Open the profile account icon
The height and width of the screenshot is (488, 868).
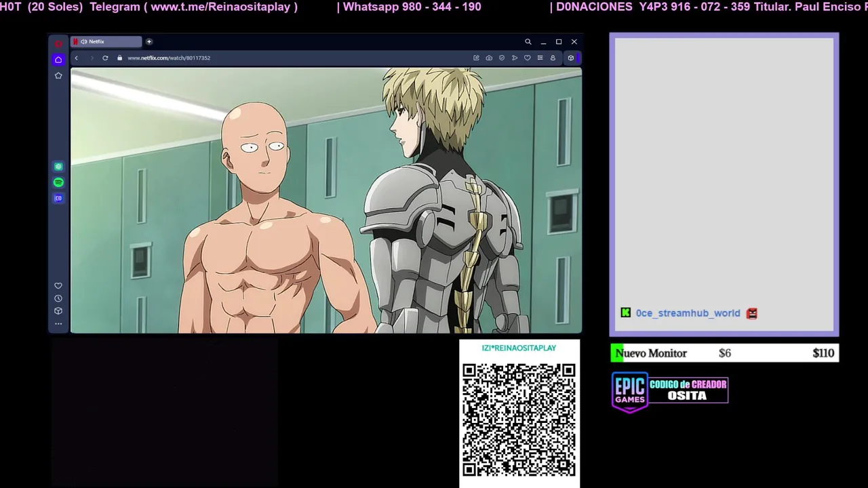(x=553, y=58)
